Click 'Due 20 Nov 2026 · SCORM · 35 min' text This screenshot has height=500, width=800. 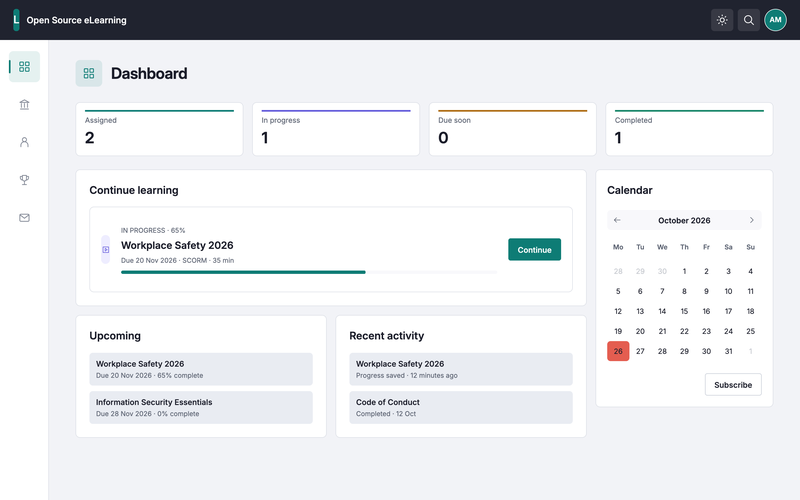(x=178, y=260)
